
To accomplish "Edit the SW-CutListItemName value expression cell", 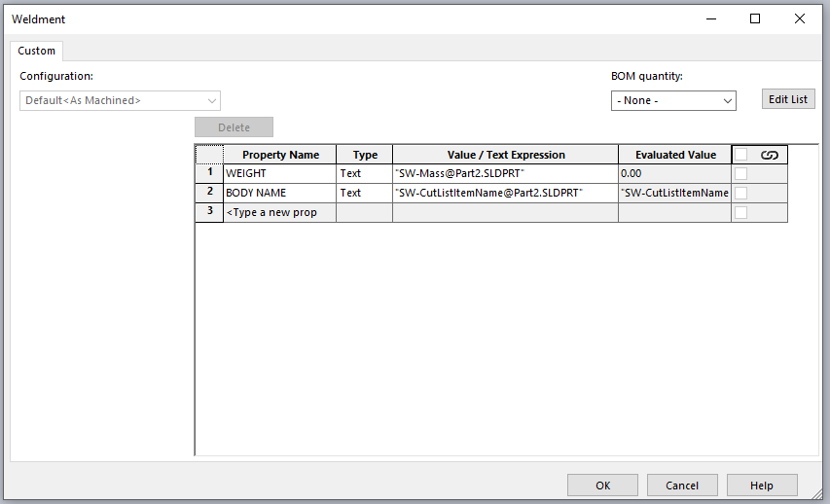I will click(x=505, y=193).
